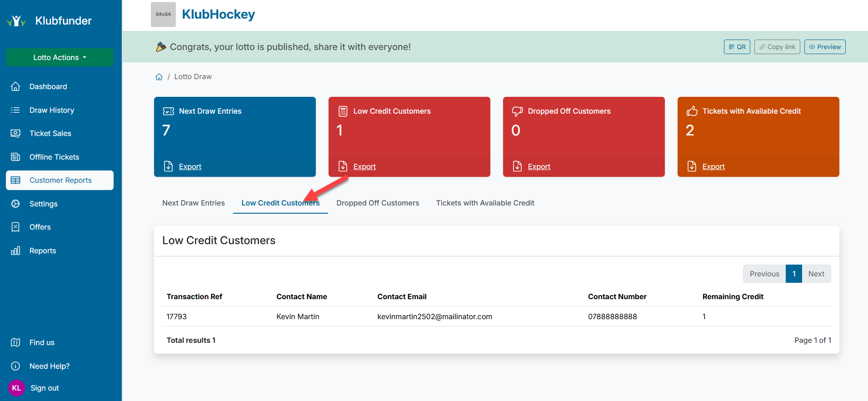
Task: Open Reports bar chart item
Action: (x=42, y=251)
